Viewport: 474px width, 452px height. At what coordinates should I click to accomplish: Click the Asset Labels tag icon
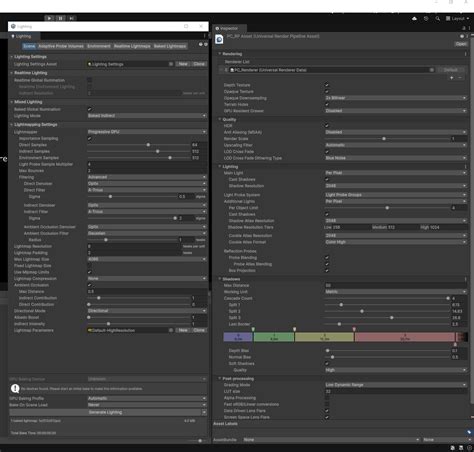point(469,432)
